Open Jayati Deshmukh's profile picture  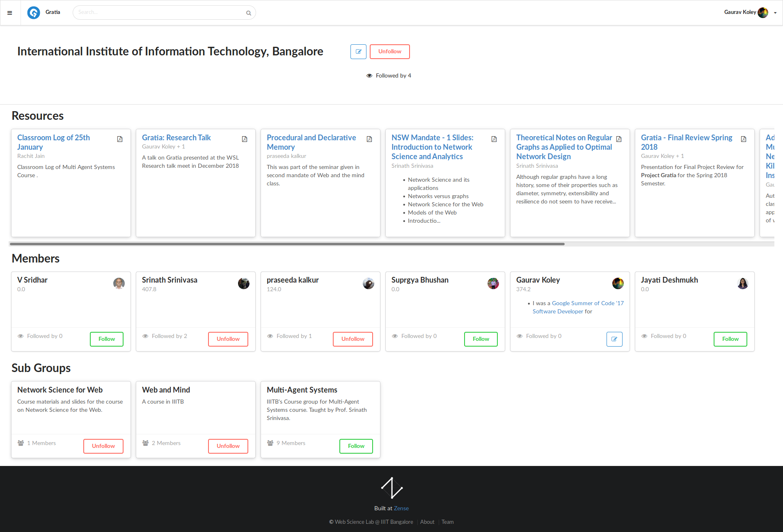tap(743, 283)
